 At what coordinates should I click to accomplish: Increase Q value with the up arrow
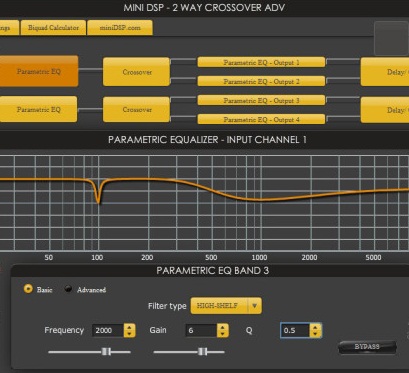pos(315,327)
